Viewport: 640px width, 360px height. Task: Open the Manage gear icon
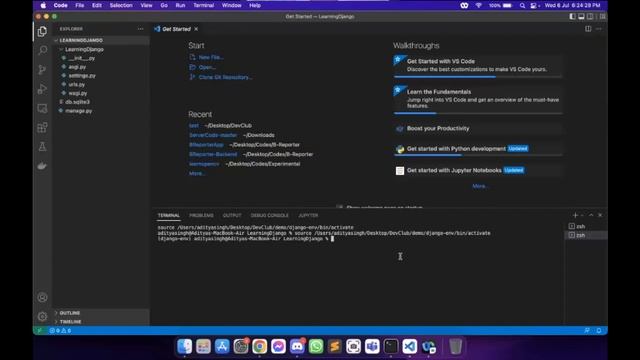tap(42, 316)
